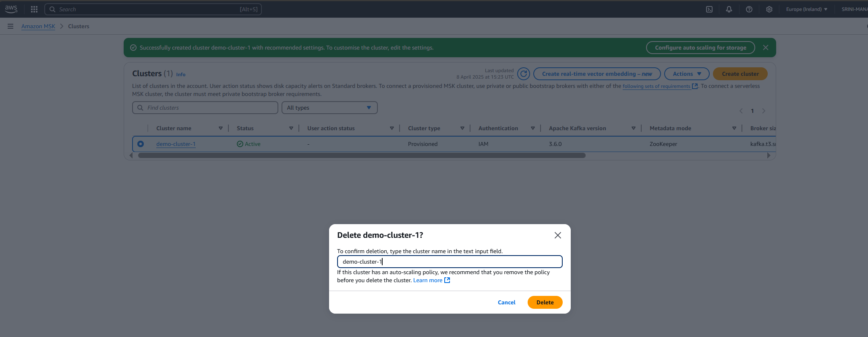The image size is (868, 337).
Task: Click the Broker size column header
Action: [763, 128]
